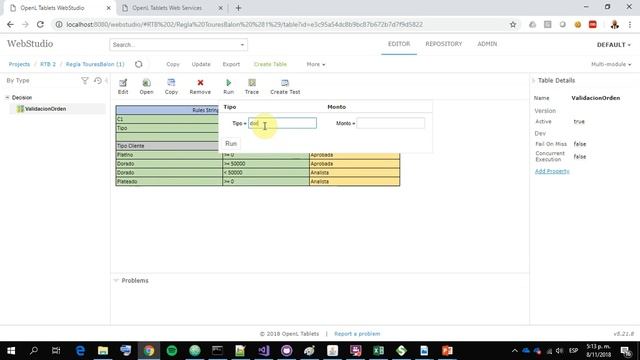Switch to the ADMIN tab

(487, 44)
